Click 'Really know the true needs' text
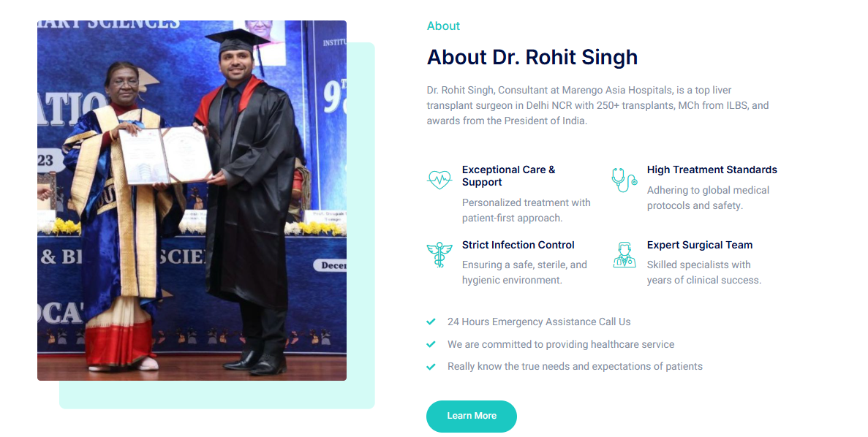Screen dimensions: 868x437 575,367
